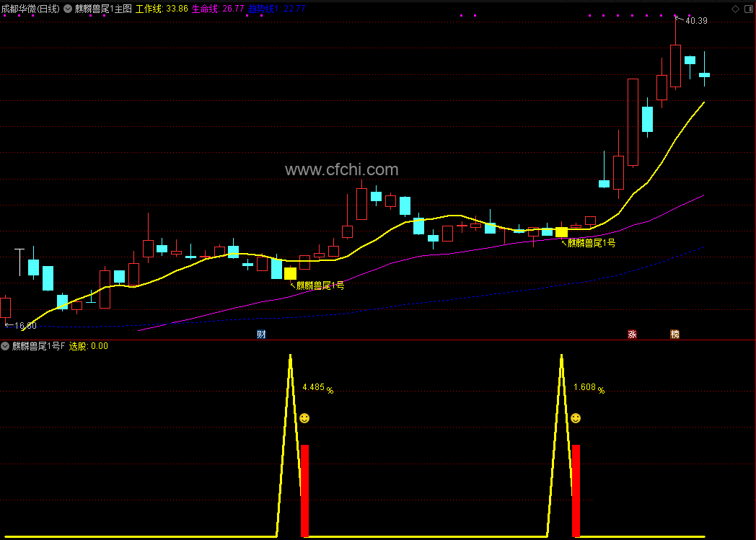The image size is (756, 540).
Task: Select the 工作线: 33.86 readout
Action: pos(162,9)
